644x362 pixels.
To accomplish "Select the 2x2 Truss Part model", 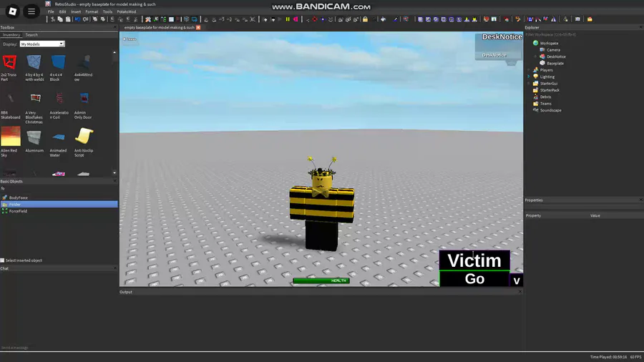I will tap(9, 68).
